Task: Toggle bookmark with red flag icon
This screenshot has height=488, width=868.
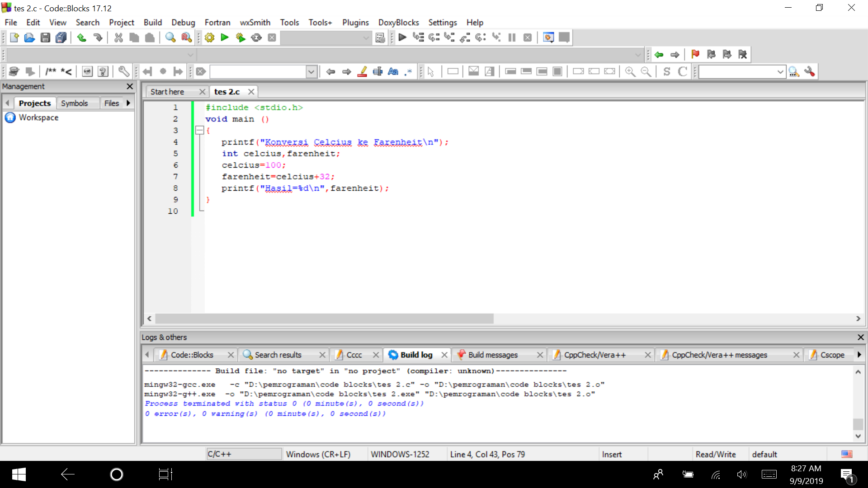Action: click(x=695, y=55)
